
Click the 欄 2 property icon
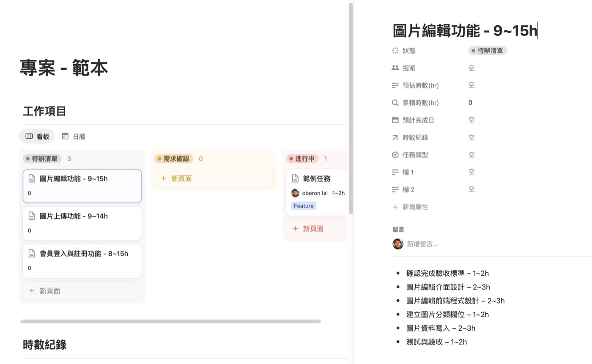[395, 189]
